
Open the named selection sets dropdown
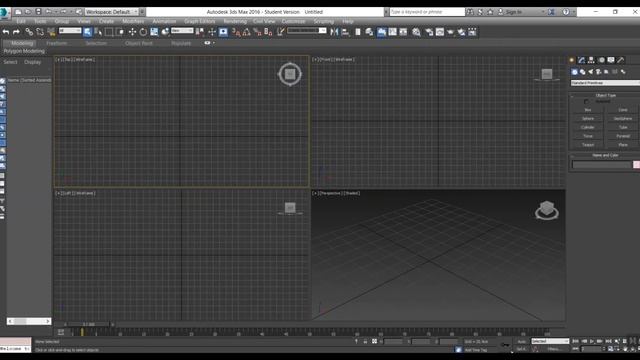307,31
